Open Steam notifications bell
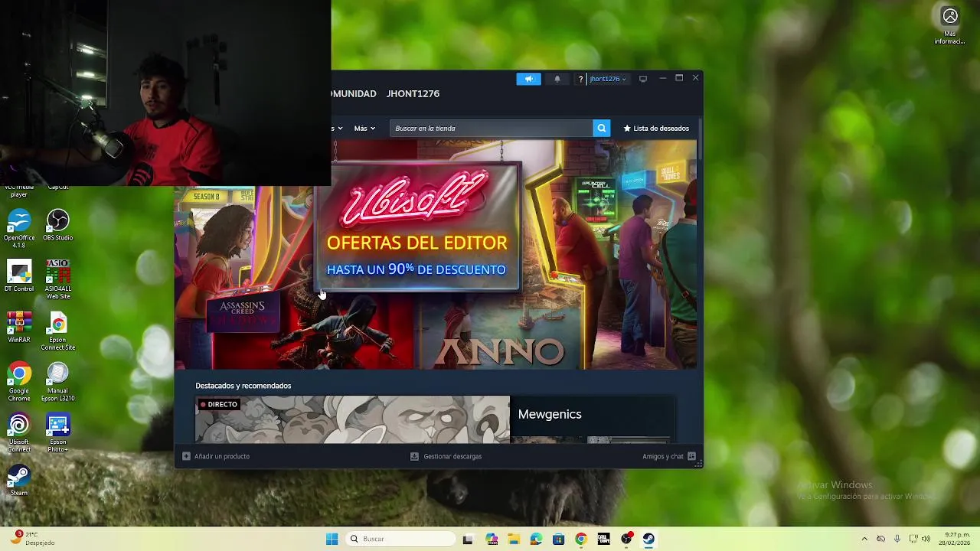 point(557,79)
